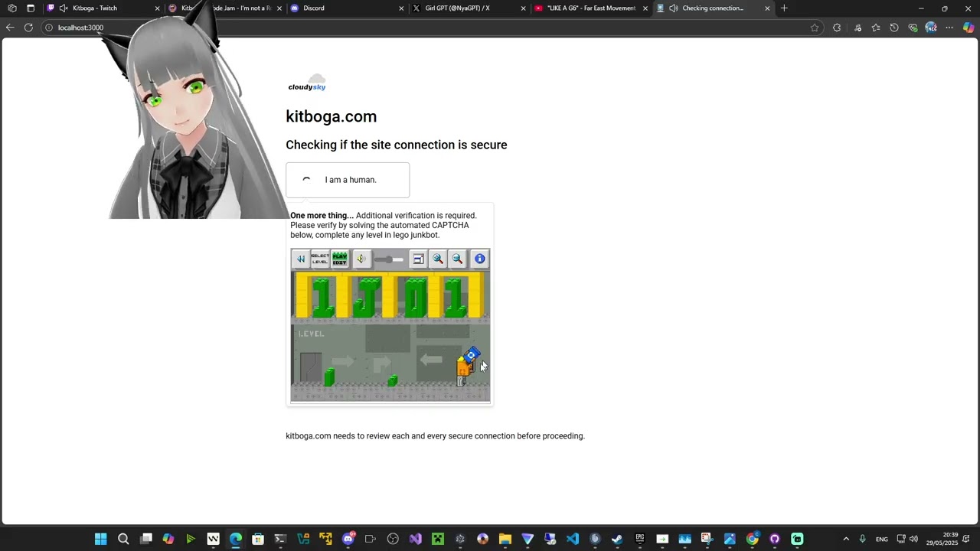The width and height of the screenshot is (980, 551).
Task: Adjust the game volume slider
Action: [388, 259]
